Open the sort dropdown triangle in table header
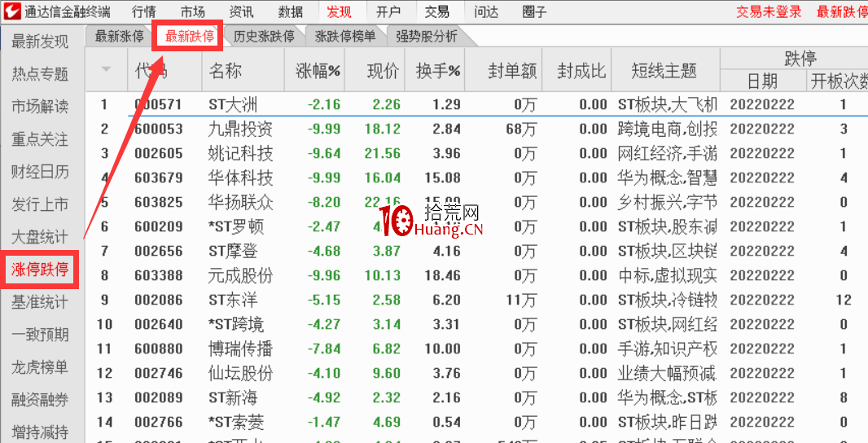This screenshot has width=868, height=443. pos(107,69)
